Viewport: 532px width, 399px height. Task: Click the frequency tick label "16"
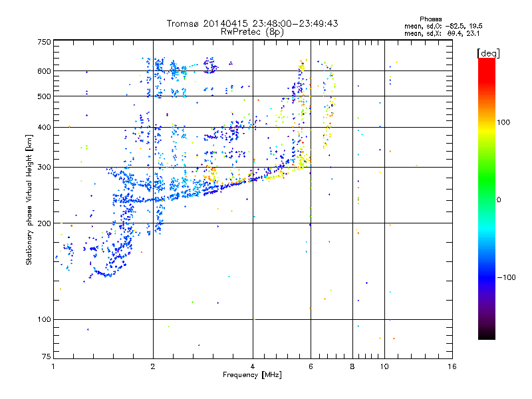[452, 366]
